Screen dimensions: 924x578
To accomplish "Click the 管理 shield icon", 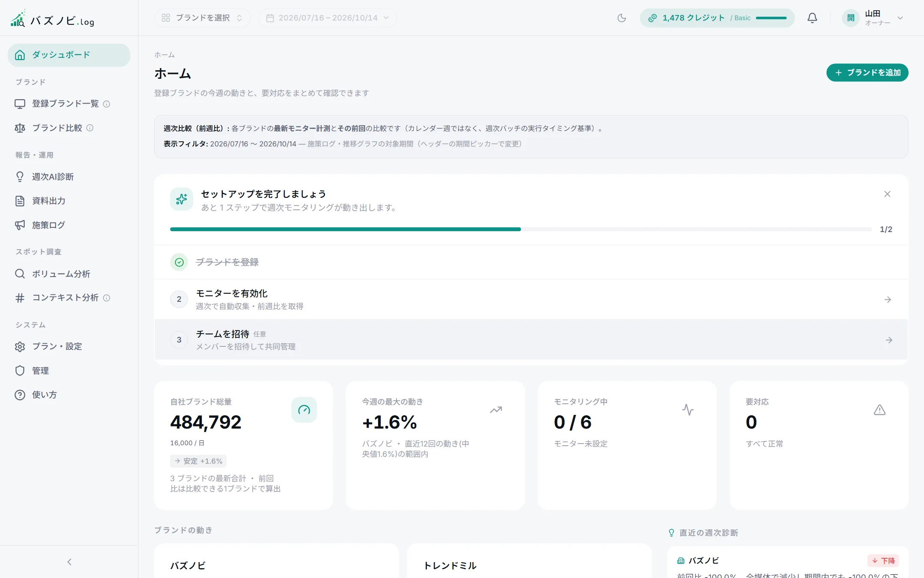I will coord(20,371).
